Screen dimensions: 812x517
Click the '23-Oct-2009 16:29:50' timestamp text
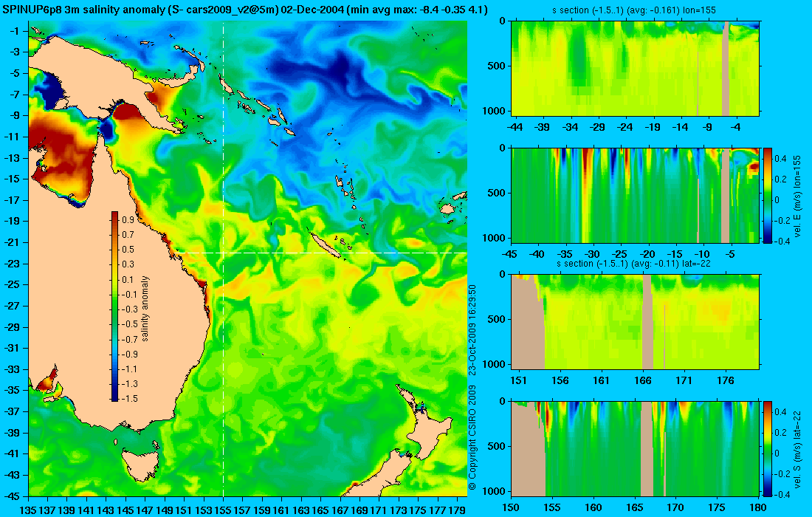pos(472,329)
